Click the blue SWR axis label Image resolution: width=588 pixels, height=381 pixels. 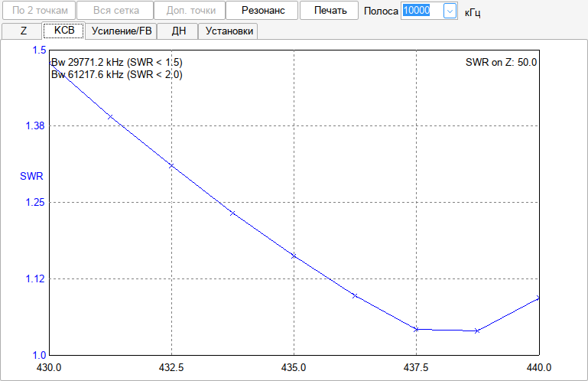click(x=31, y=176)
